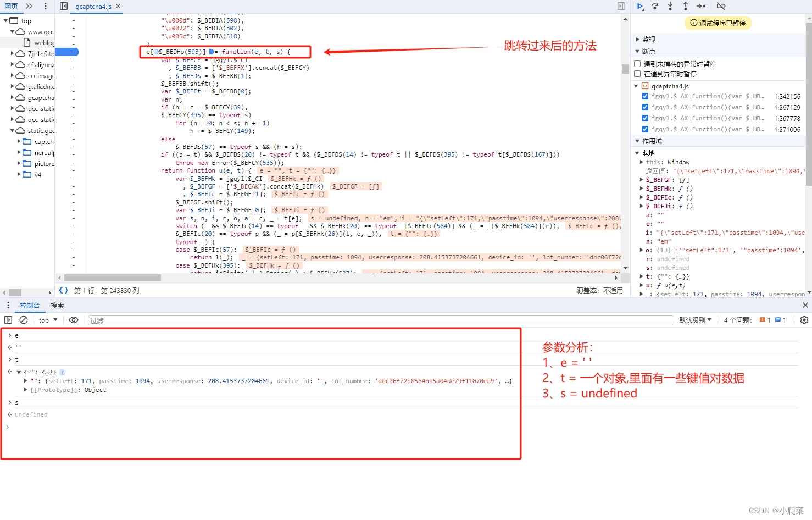Image resolution: width=812 pixels, height=520 pixels.
Task: Click the orange issues badge
Action: click(765, 320)
